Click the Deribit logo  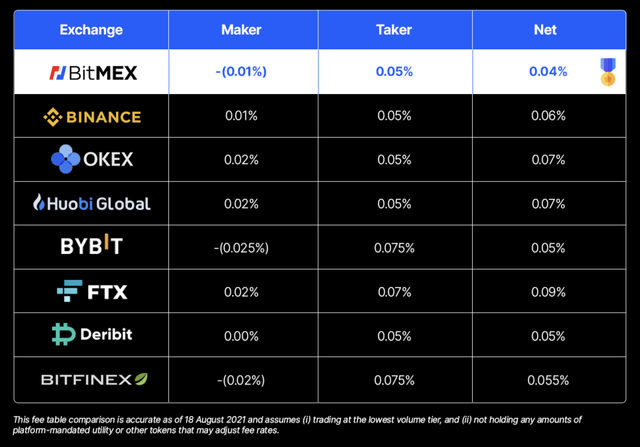pos(92,335)
